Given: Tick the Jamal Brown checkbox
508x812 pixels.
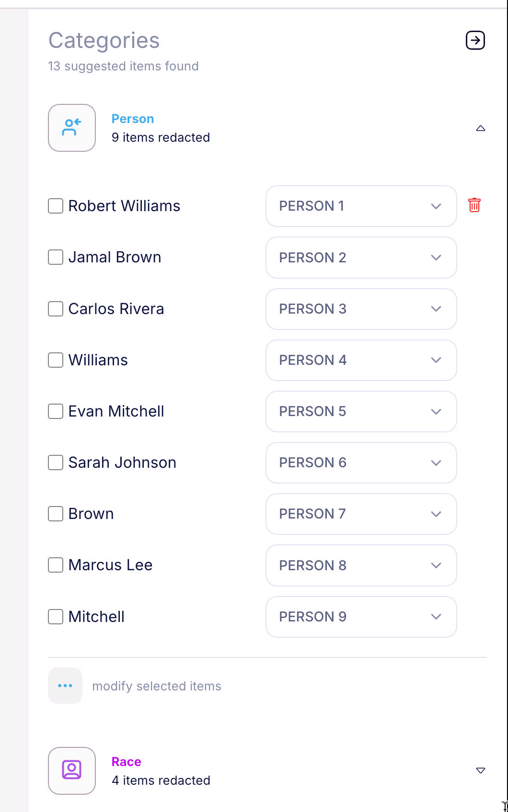Looking at the screenshot, I should (x=56, y=257).
